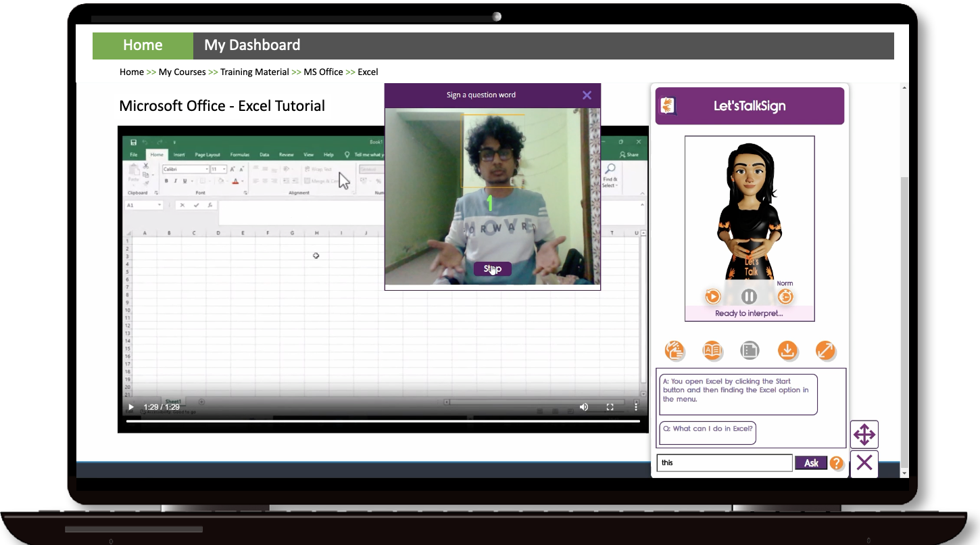Image resolution: width=980 pixels, height=545 pixels.
Task: Click the Excel Save icon
Action: click(133, 143)
